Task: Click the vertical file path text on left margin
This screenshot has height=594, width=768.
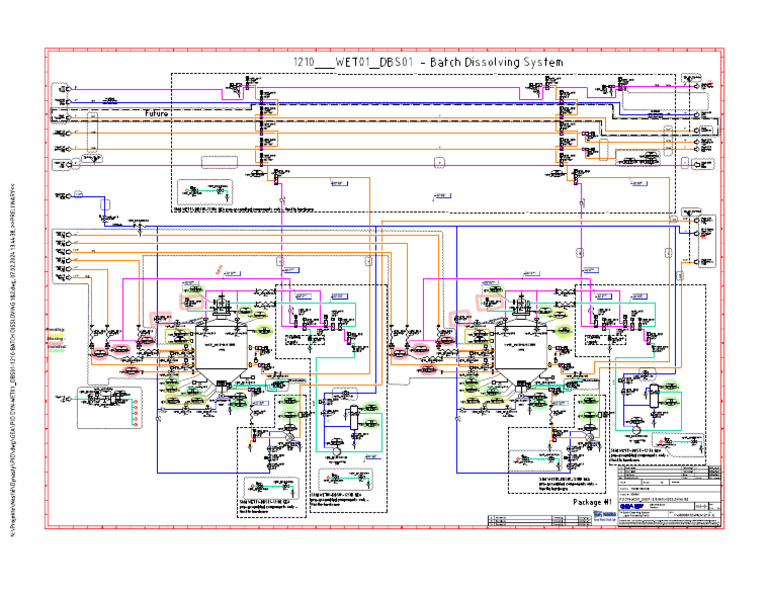Action: (13, 360)
